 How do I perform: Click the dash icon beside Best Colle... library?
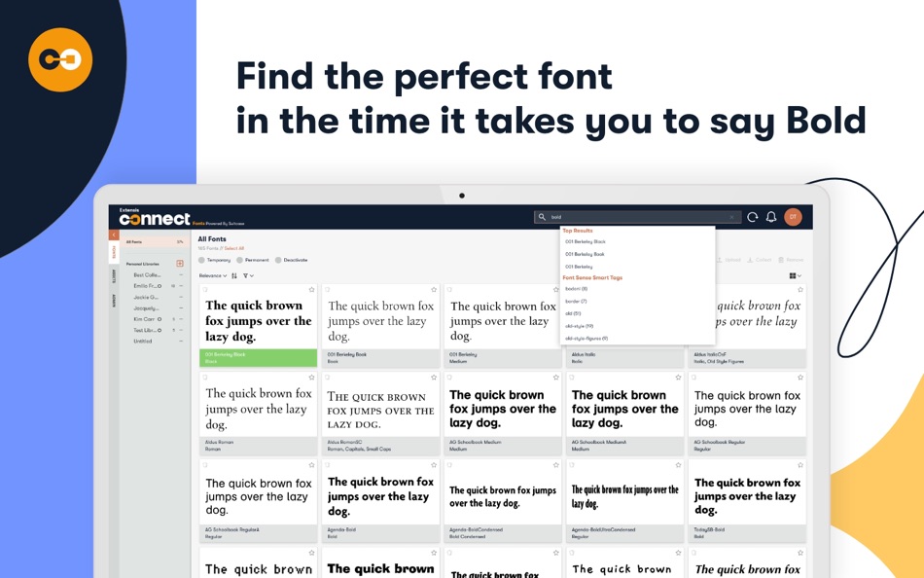(181, 274)
